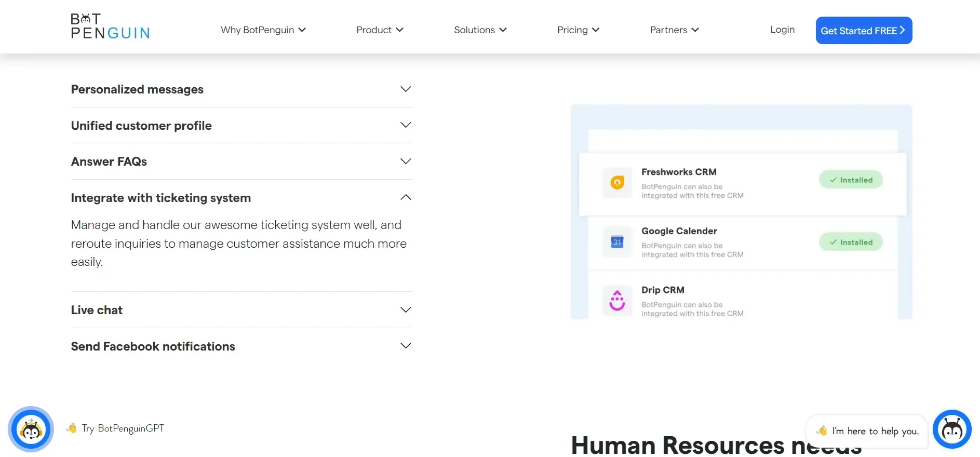
Task: Click the Answer FAQs heading
Action: pyautogui.click(x=109, y=162)
